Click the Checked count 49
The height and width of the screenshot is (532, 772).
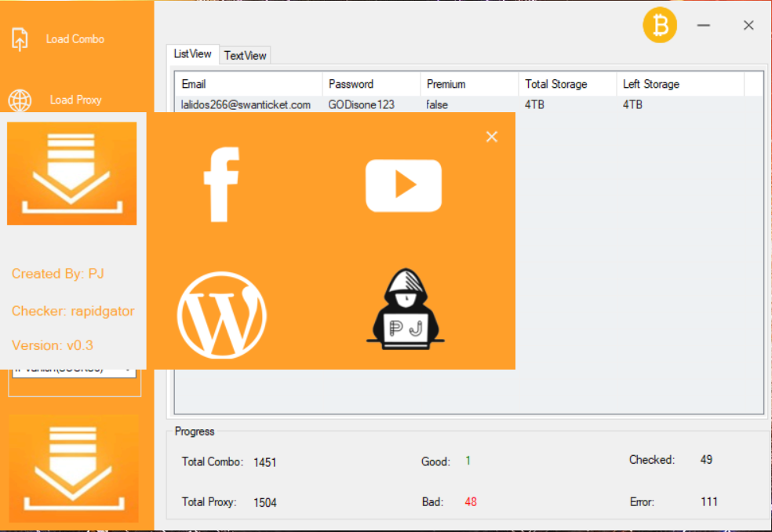(707, 460)
